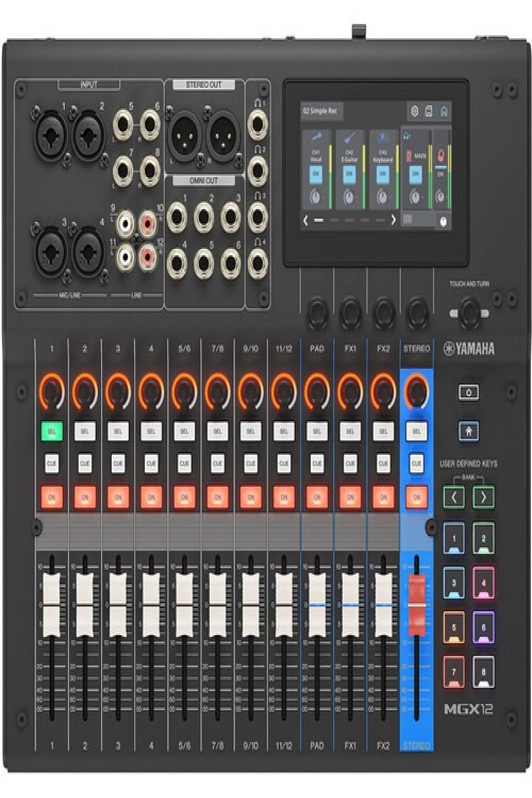Select the FX1 channel SEL button
This screenshot has width=532, height=798.
350,431
